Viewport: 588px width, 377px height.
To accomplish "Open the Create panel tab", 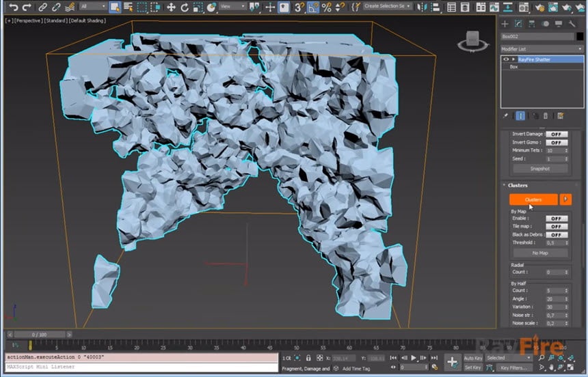I will pyautogui.click(x=505, y=24).
